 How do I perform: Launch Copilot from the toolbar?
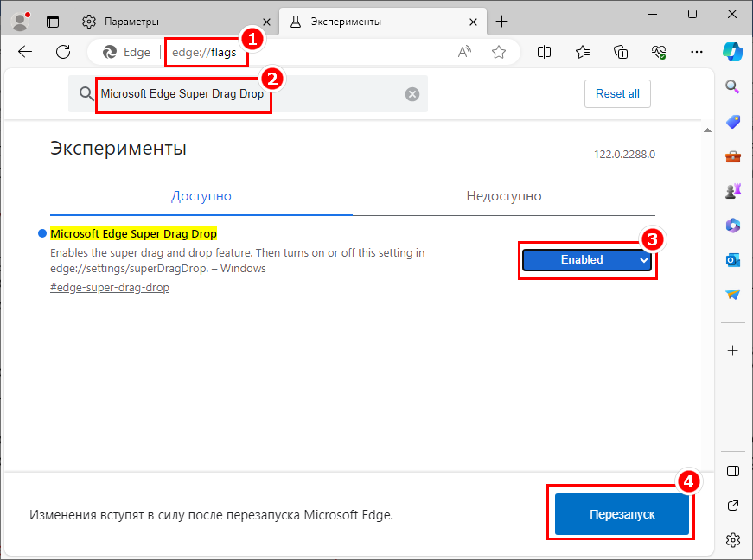tap(733, 52)
